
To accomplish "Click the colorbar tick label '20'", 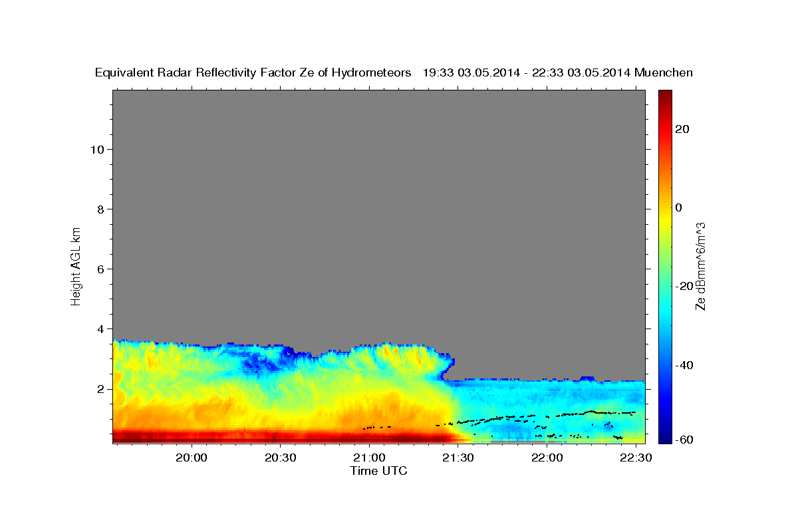I will coord(682,129).
